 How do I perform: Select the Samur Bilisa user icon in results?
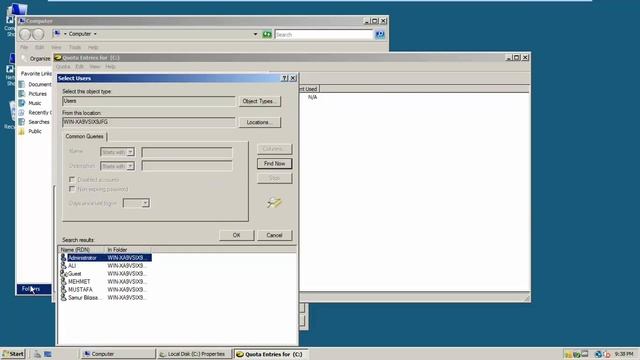click(63, 298)
